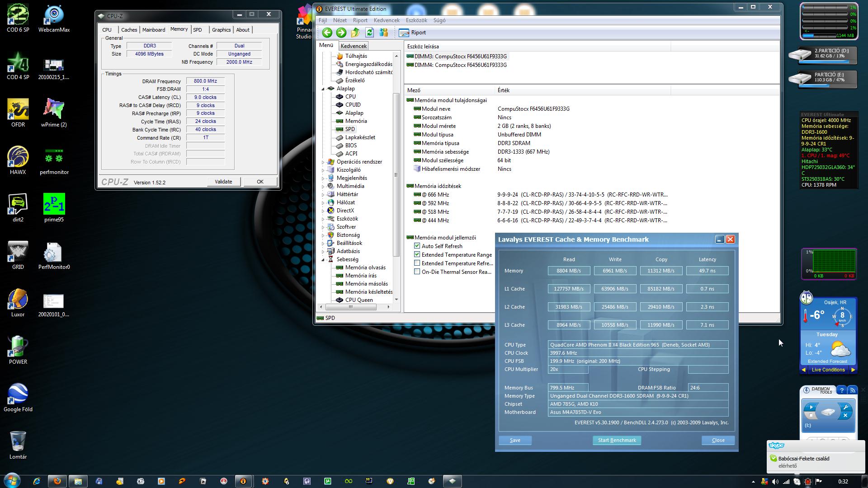Select the POWER desktop icon
The image size is (868, 488).
pos(18,350)
